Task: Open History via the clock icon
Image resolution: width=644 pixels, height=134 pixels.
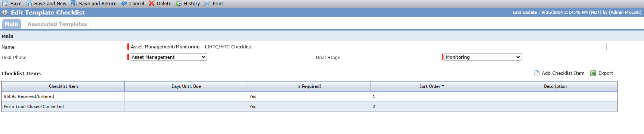Action: 179,3
